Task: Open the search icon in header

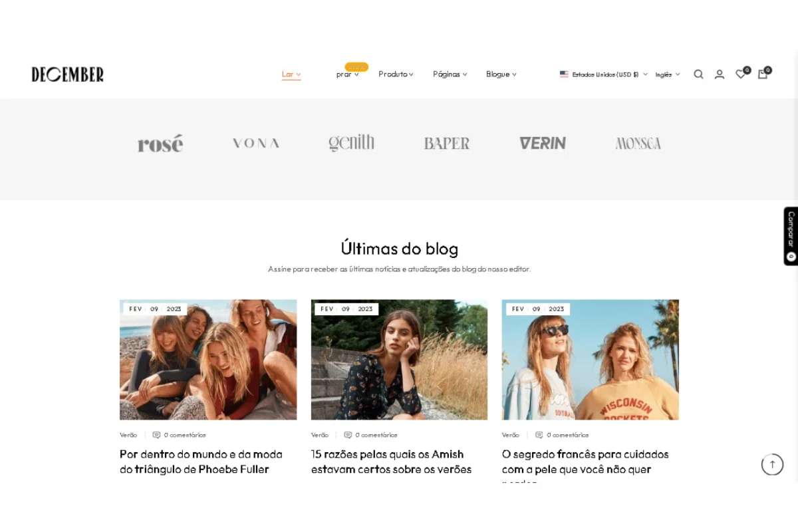Action: pos(698,74)
